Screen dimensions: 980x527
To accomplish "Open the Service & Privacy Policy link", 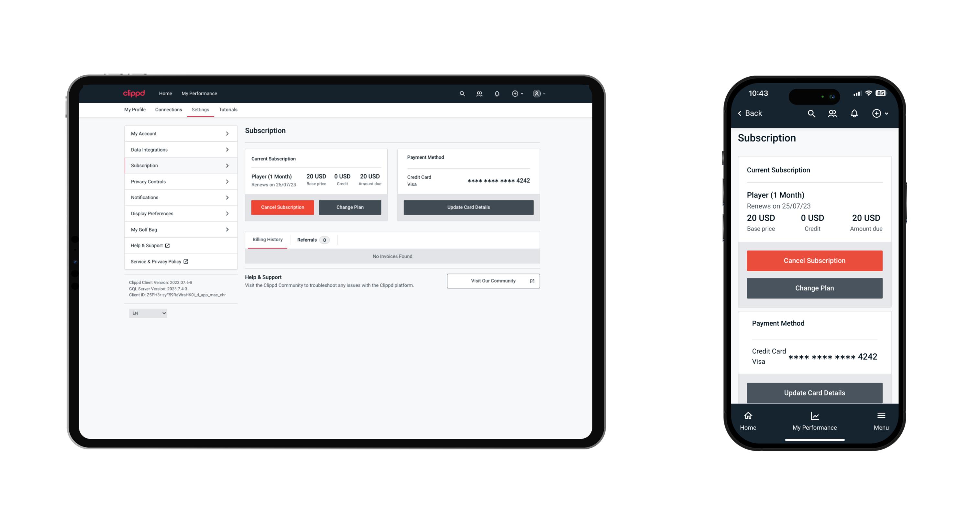I will click(159, 262).
